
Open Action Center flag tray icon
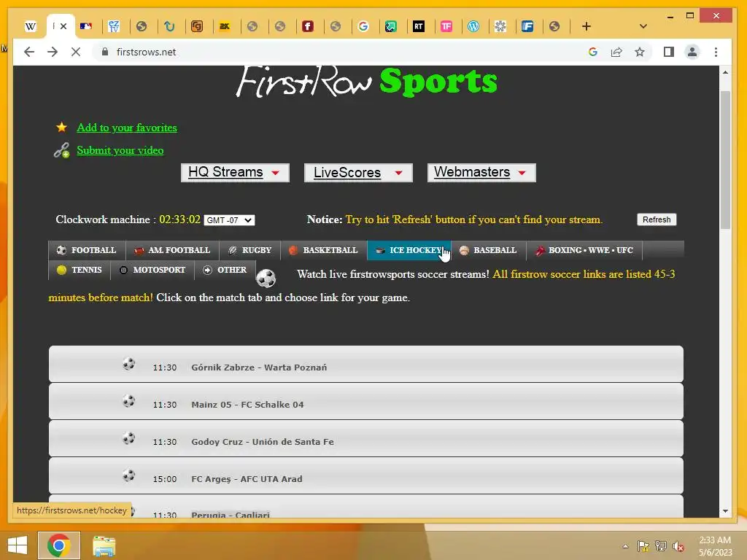point(643,546)
